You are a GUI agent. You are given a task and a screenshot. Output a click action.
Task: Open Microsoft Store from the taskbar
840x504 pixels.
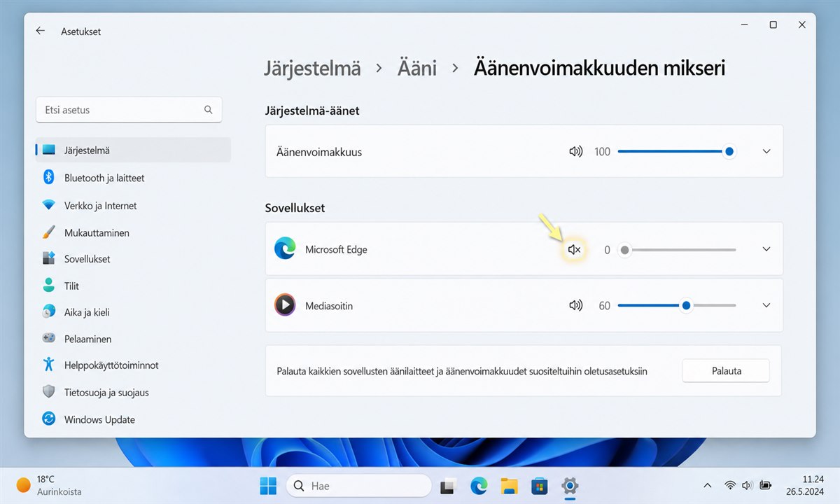point(540,485)
